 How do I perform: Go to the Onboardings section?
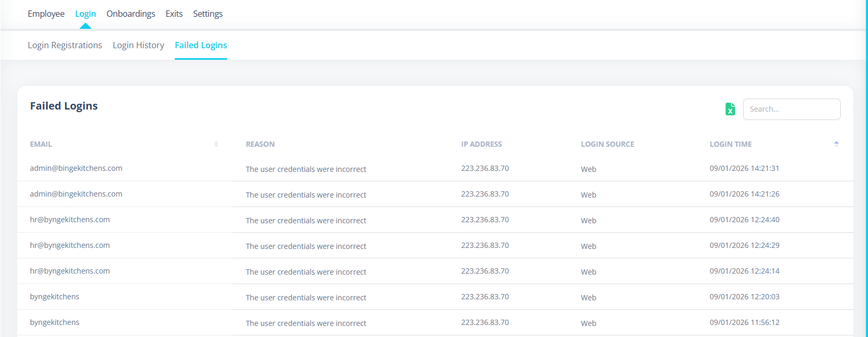(x=131, y=14)
